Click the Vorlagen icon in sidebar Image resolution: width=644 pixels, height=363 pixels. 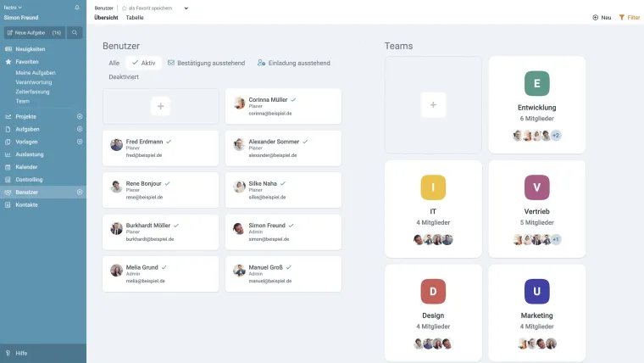click(8, 142)
